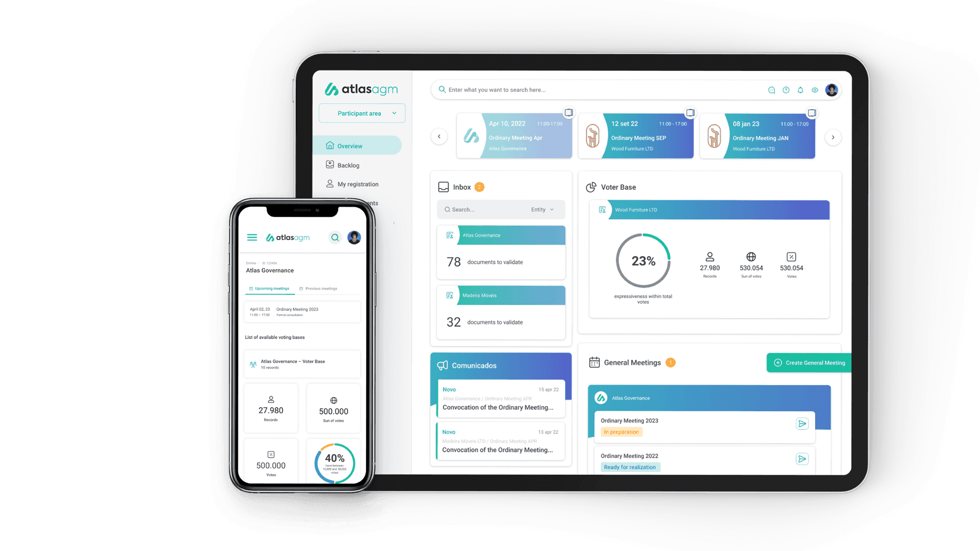This screenshot has width=980, height=551.
Task: Switch to Previous Meetings tab on mobile
Action: pos(321,288)
